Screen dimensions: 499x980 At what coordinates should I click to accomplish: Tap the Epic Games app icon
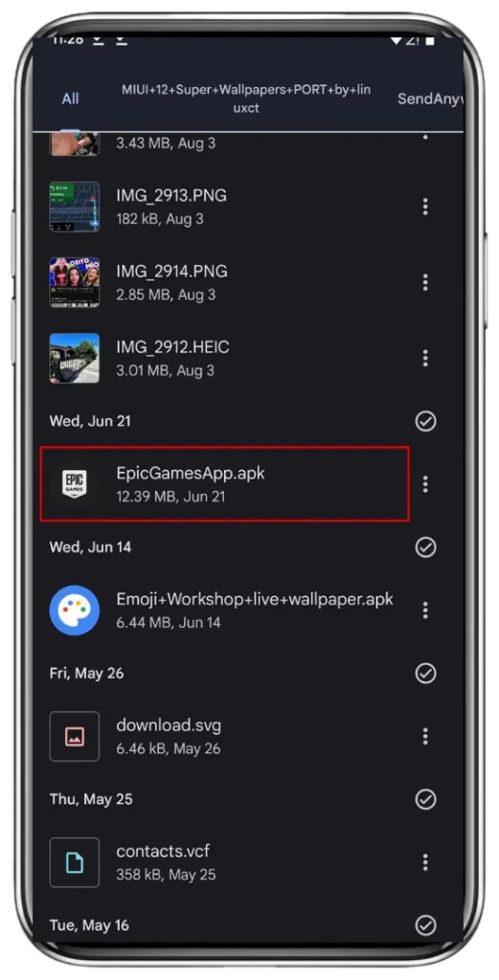tap(75, 483)
